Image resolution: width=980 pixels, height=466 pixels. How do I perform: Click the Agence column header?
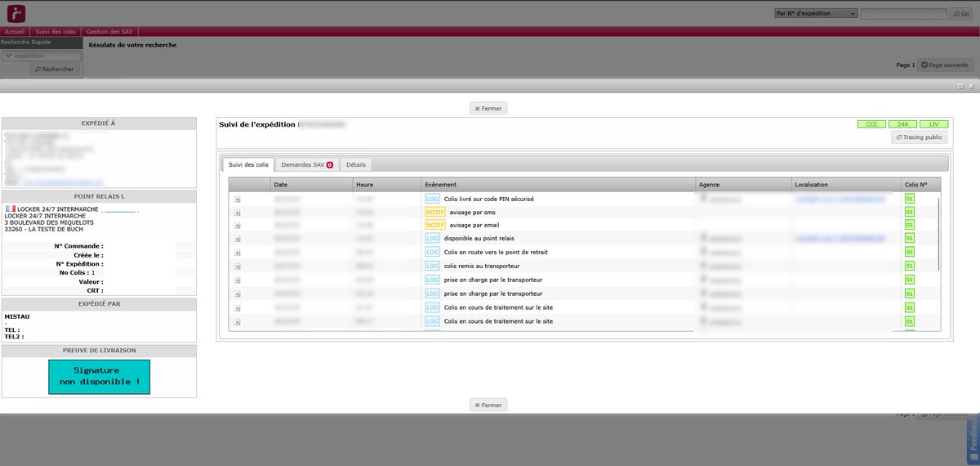[x=744, y=185]
